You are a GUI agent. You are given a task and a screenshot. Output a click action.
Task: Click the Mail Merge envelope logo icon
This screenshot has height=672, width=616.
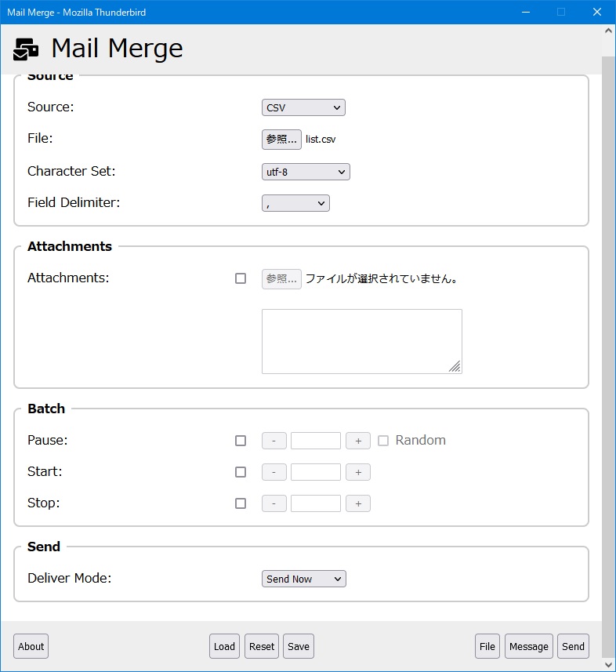pyautogui.click(x=26, y=49)
